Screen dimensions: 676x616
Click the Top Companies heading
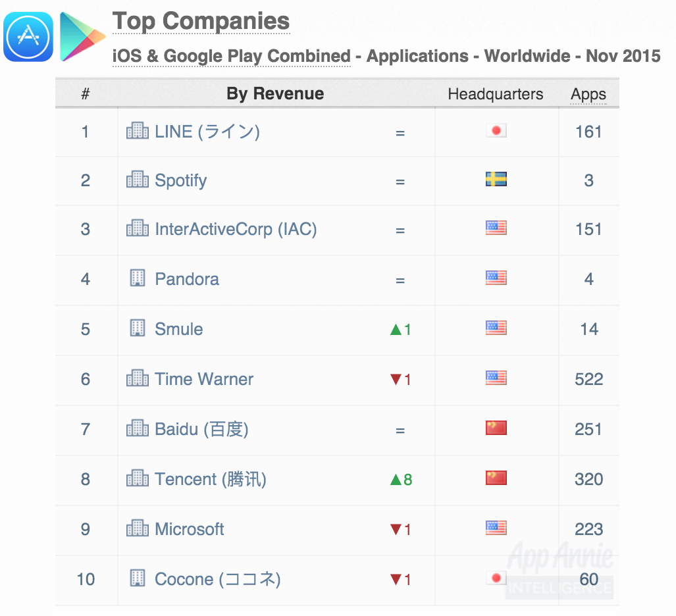point(201,21)
